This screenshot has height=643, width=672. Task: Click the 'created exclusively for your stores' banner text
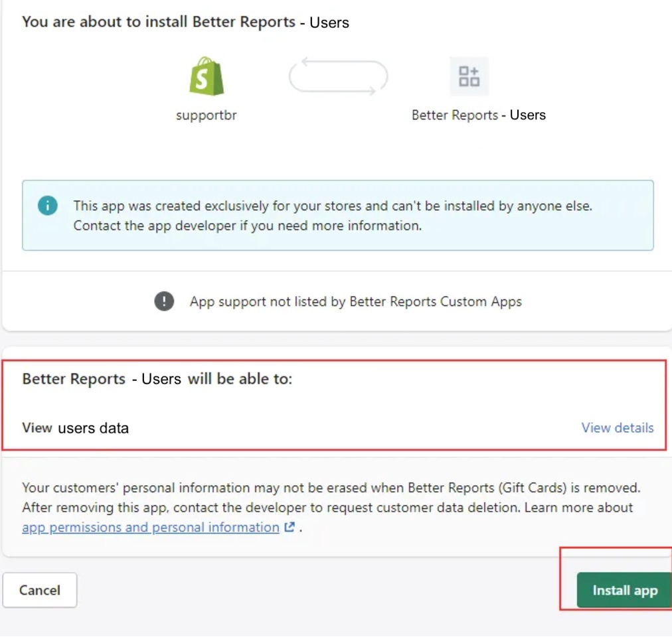pos(333,216)
